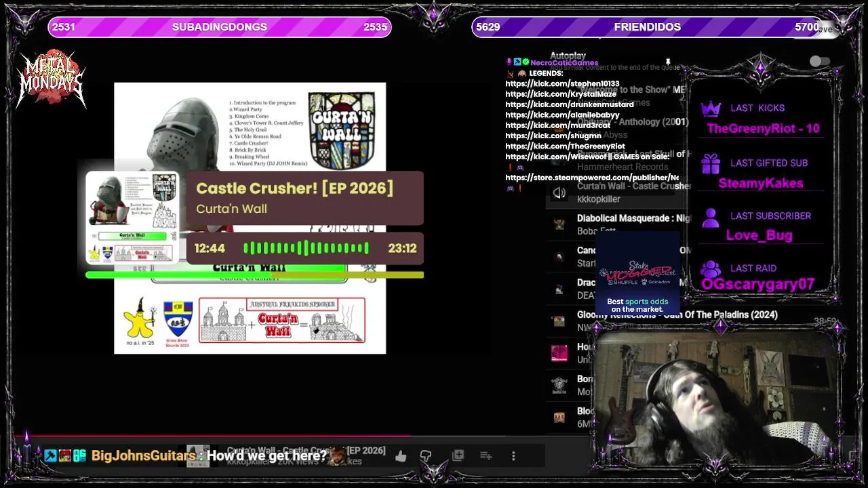Click the thumbnail of the queue item starting "Blo"
Screen dimensions: 868x488
[559, 418]
